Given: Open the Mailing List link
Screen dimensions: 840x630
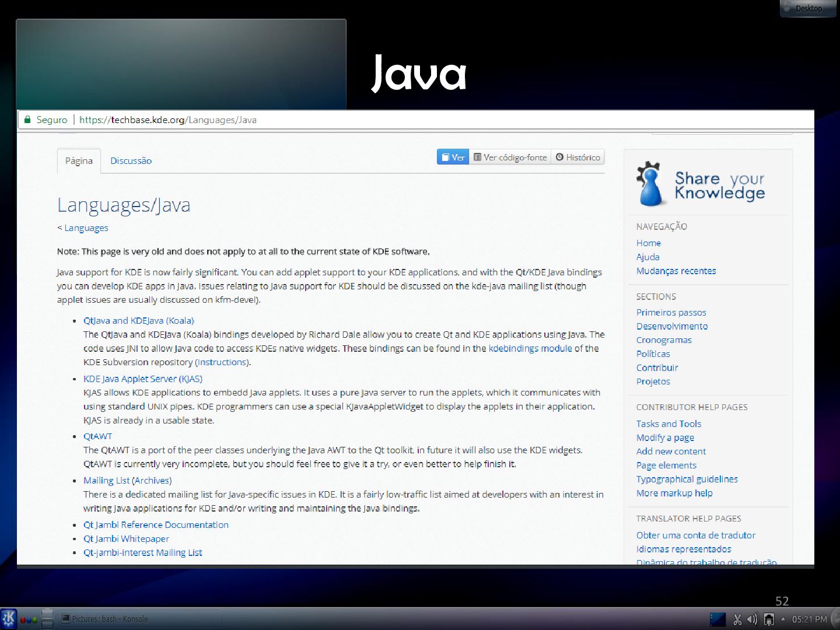Looking at the screenshot, I should (x=106, y=481).
